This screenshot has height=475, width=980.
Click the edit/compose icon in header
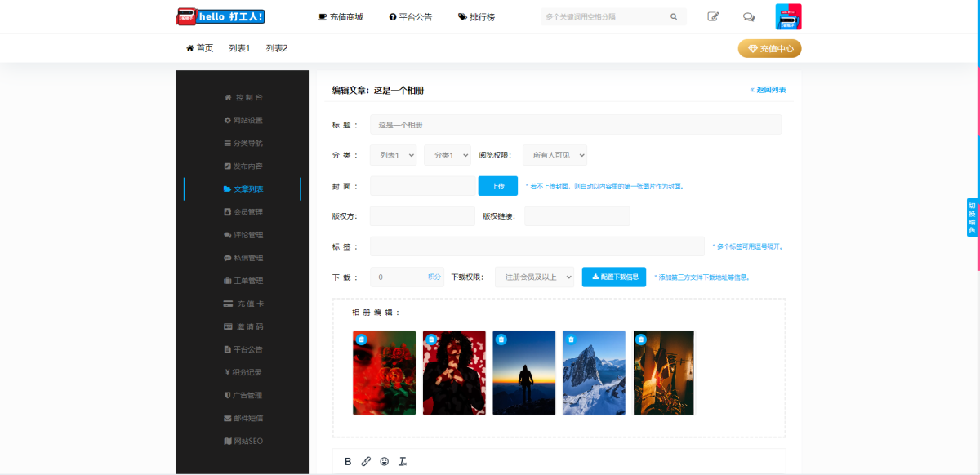coord(713,16)
